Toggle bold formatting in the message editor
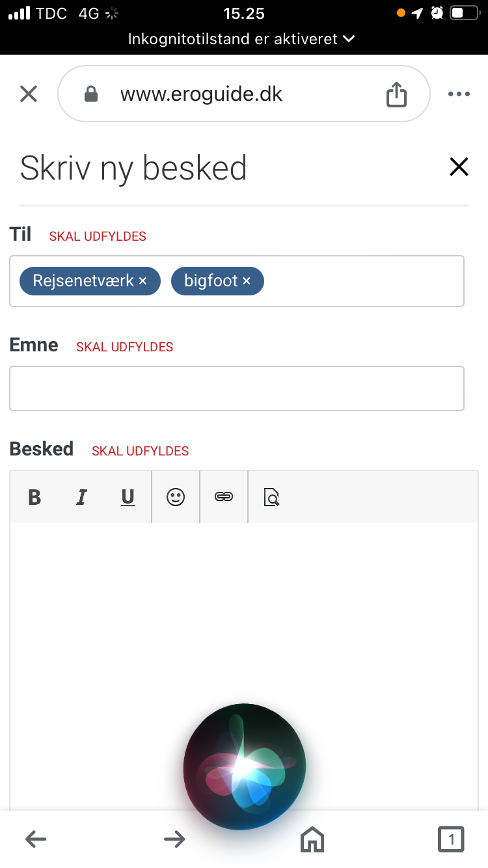488x868 pixels. [x=35, y=498]
